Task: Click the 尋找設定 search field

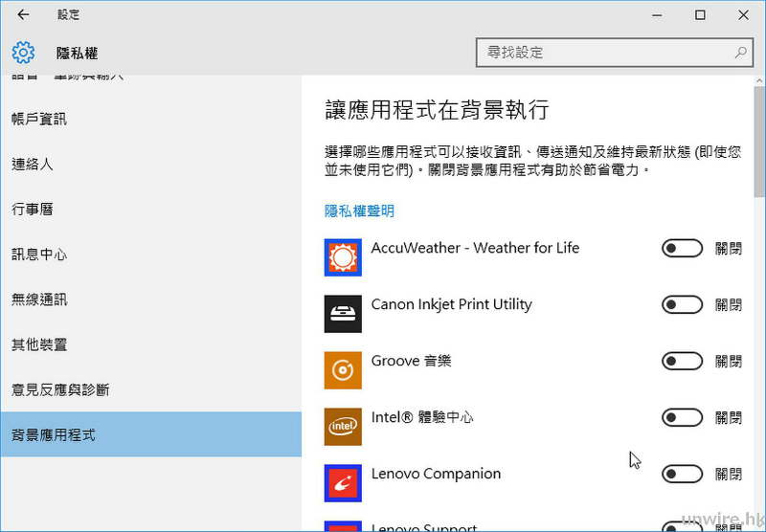Action: 615,53
